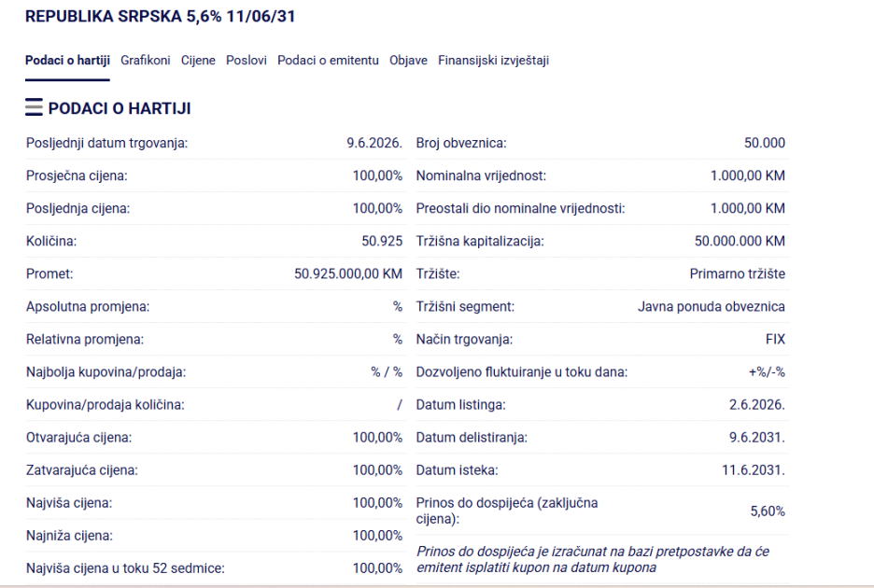This screenshot has width=874, height=588.
Task: Click the 52-week highest price value
Action: coord(377,568)
